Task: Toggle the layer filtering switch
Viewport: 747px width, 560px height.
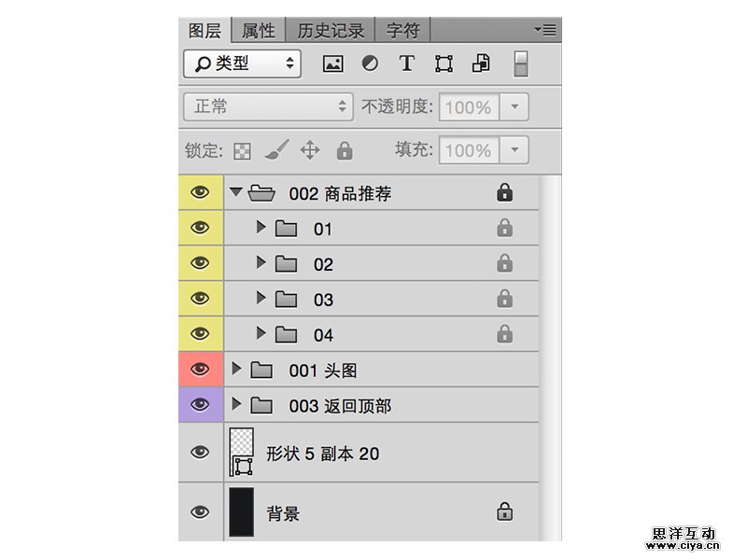Action: [x=521, y=63]
